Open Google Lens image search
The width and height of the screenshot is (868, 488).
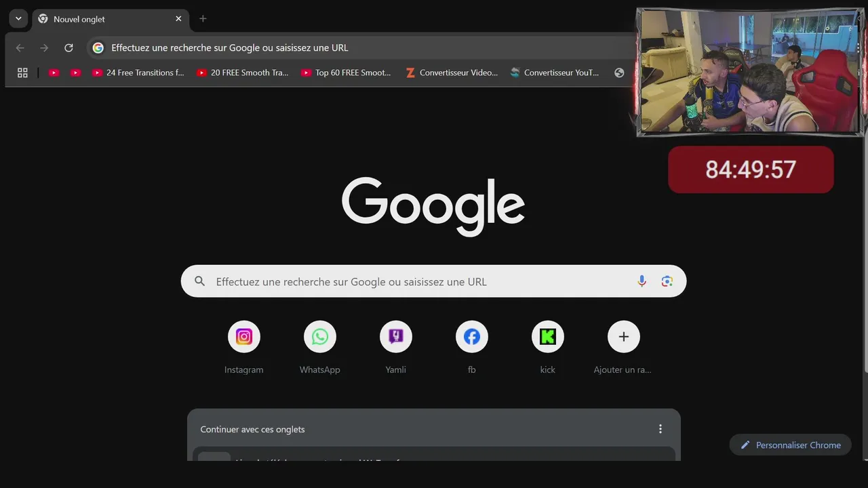[667, 281]
